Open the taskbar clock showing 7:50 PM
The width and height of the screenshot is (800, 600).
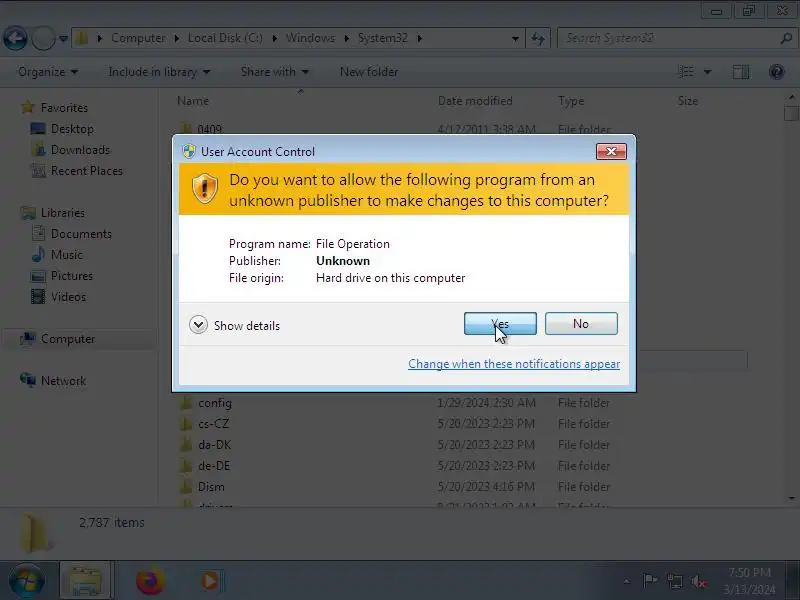click(749, 581)
